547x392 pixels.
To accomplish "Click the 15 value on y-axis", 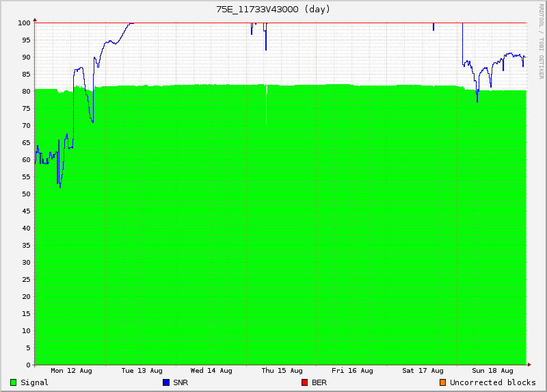I will point(26,314).
